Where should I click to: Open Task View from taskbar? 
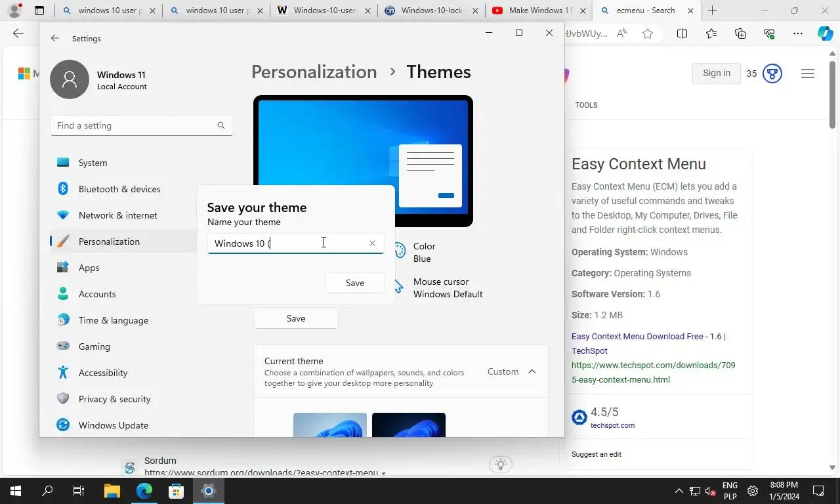point(79,491)
